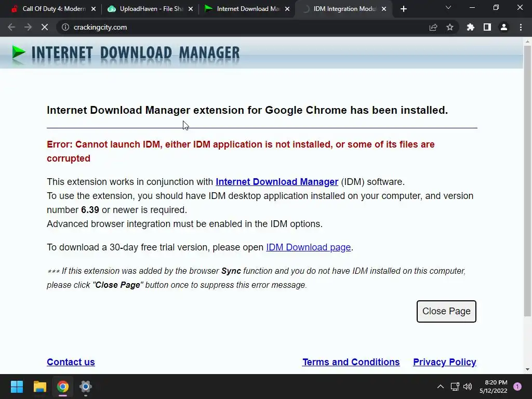Close the Internet Download Manager tab
Screen dimensions: 532x399
pos(287,9)
